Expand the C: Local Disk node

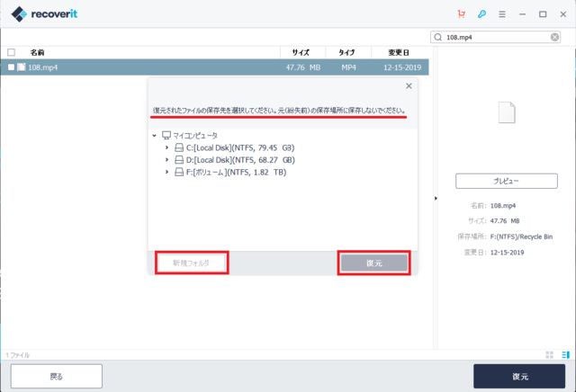point(166,147)
